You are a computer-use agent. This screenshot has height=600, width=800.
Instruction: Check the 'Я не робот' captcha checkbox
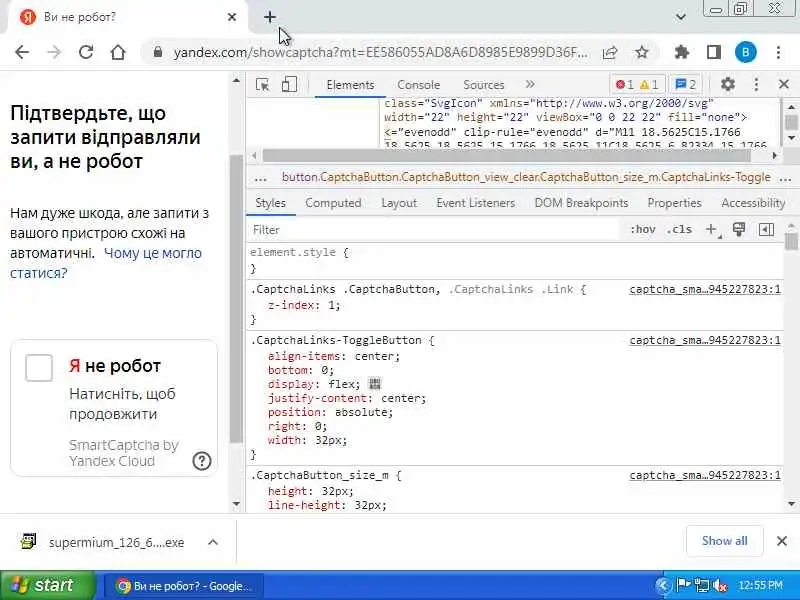point(39,367)
